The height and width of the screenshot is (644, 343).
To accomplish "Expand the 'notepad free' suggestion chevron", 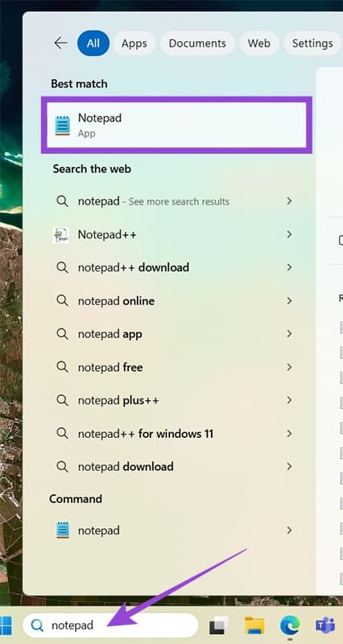I will point(289,367).
